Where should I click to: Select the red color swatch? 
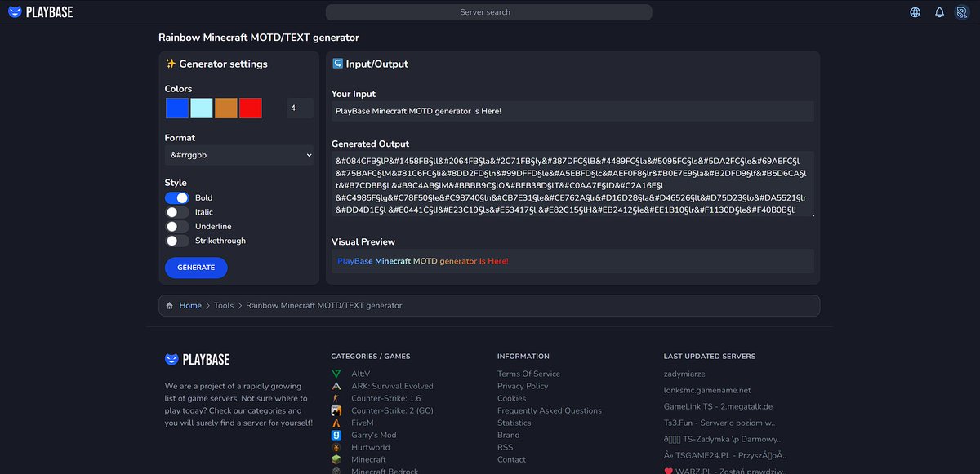(x=252, y=107)
